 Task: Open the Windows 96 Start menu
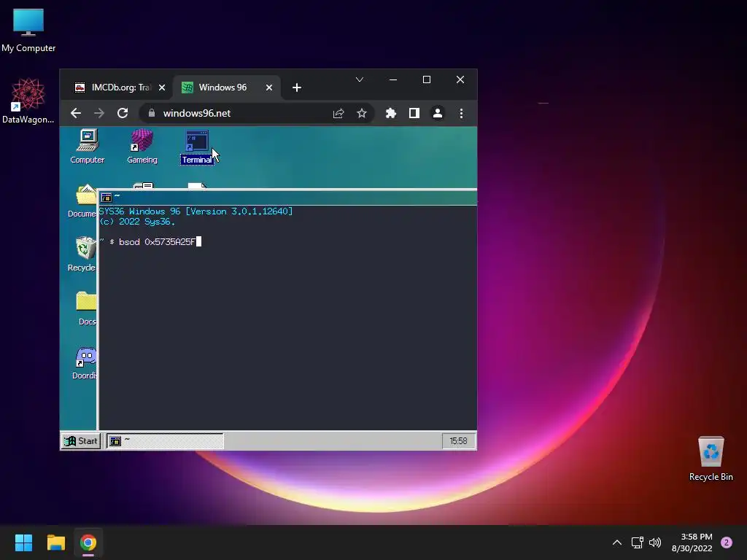coord(81,441)
